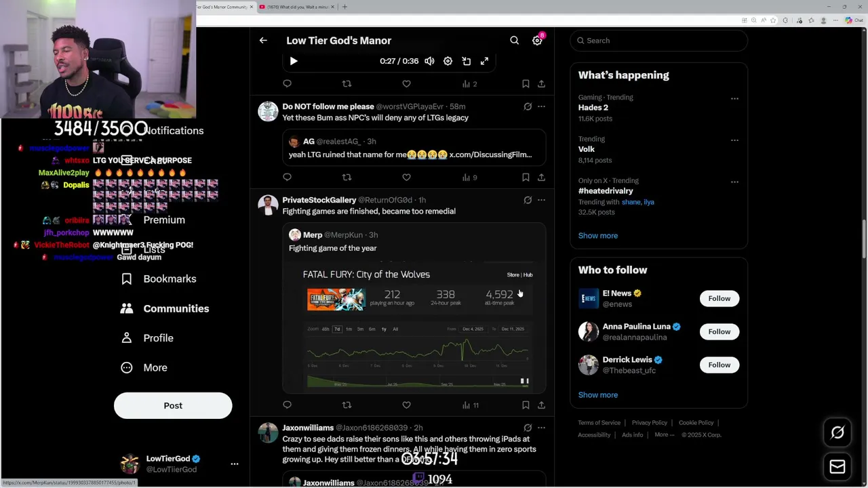868x488 pixels.
Task: Reply to the worstVGPlayaEvr post
Action: coord(288,178)
